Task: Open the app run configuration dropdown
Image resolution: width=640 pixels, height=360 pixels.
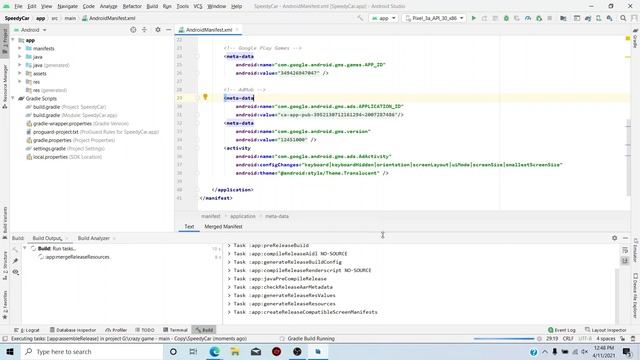Action: tap(383, 18)
